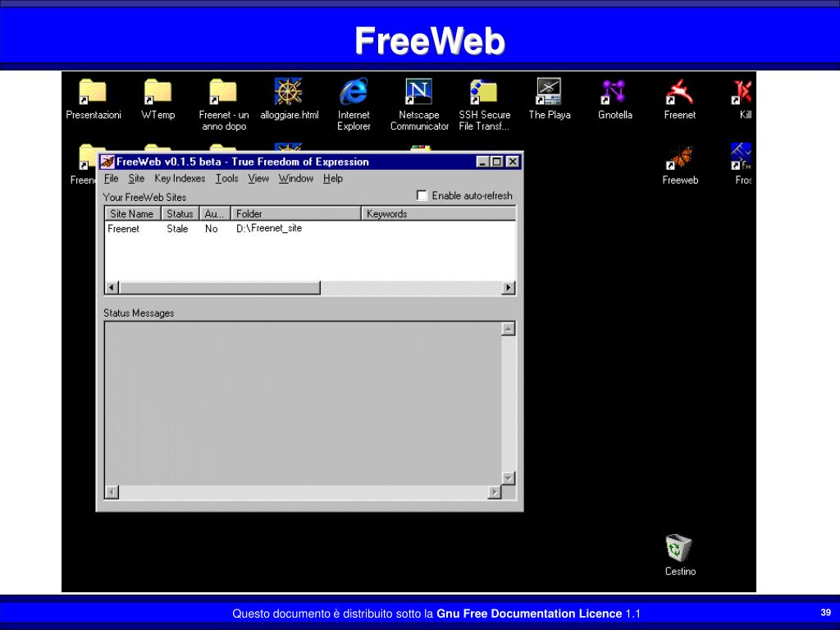Sort sites by the Keywords column header
Image resolution: width=840 pixels, height=630 pixels.
coord(439,214)
